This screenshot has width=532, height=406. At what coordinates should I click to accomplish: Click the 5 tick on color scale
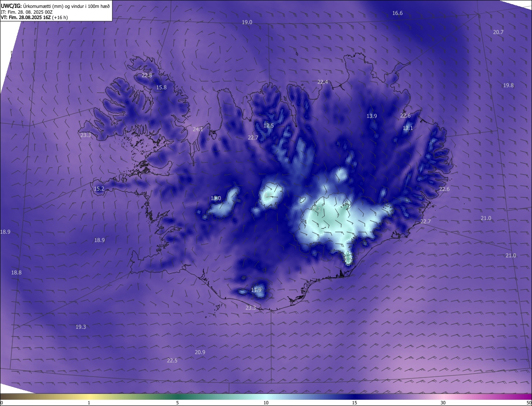(x=177, y=403)
